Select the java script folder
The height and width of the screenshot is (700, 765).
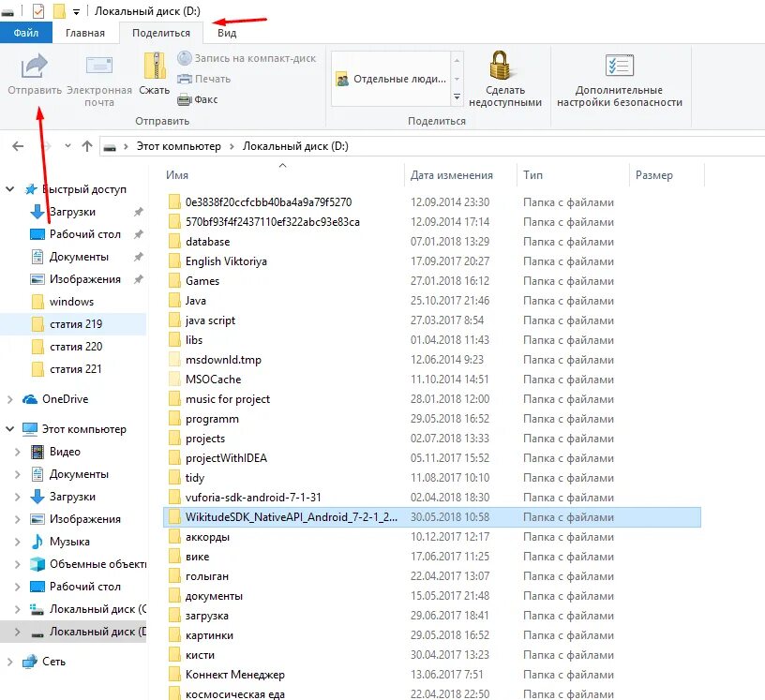click(210, 320)
